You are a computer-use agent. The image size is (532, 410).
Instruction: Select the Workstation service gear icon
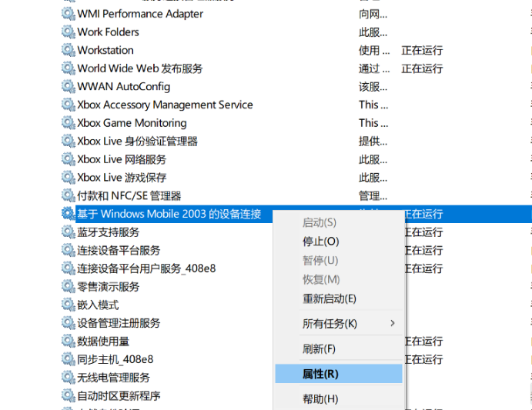(69, 50)
